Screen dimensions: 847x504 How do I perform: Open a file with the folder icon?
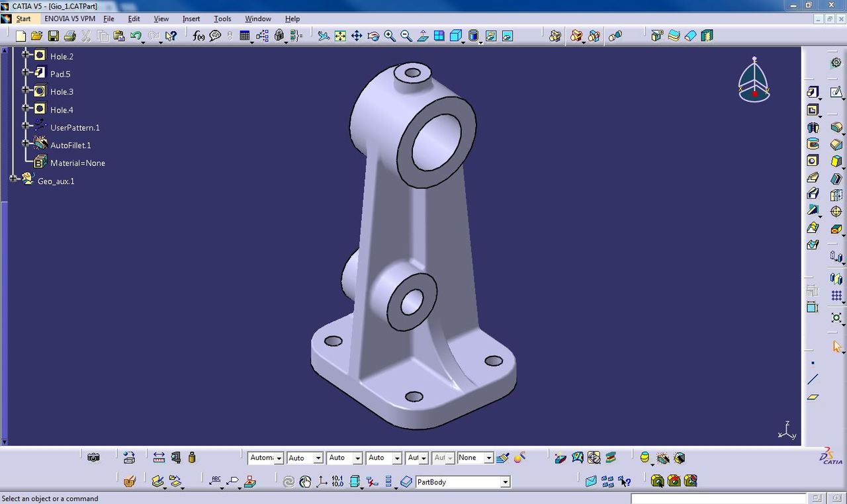tap(36, 36)
